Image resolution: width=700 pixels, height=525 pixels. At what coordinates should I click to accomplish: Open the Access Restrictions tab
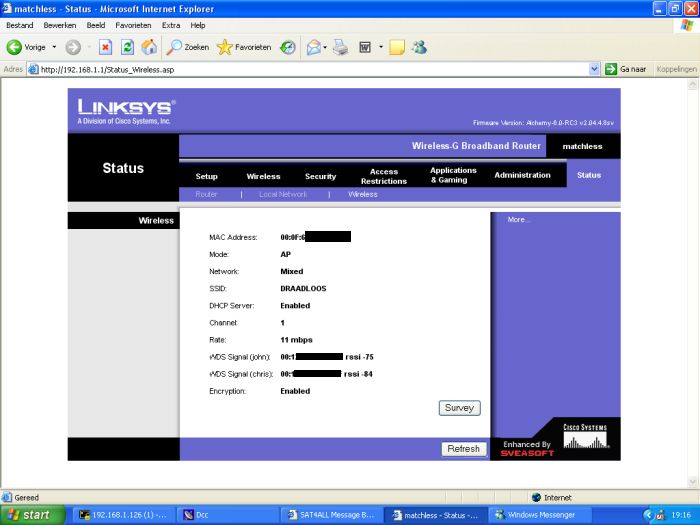(x=384, y=176)
